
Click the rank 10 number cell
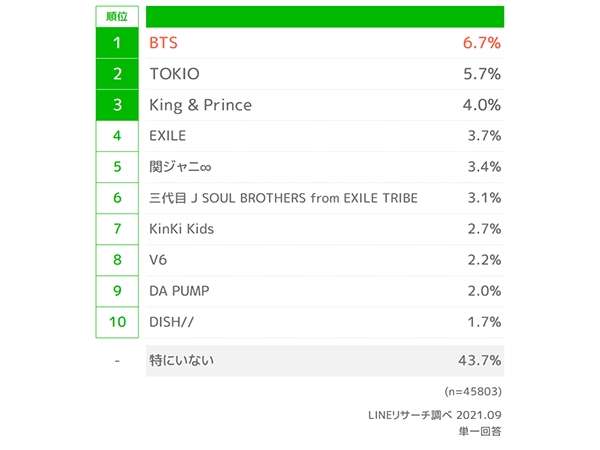(117, 322)
